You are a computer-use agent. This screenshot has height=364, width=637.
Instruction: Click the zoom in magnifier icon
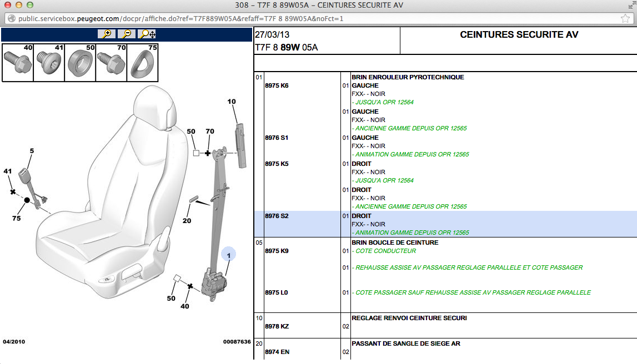tap(106, 34)
